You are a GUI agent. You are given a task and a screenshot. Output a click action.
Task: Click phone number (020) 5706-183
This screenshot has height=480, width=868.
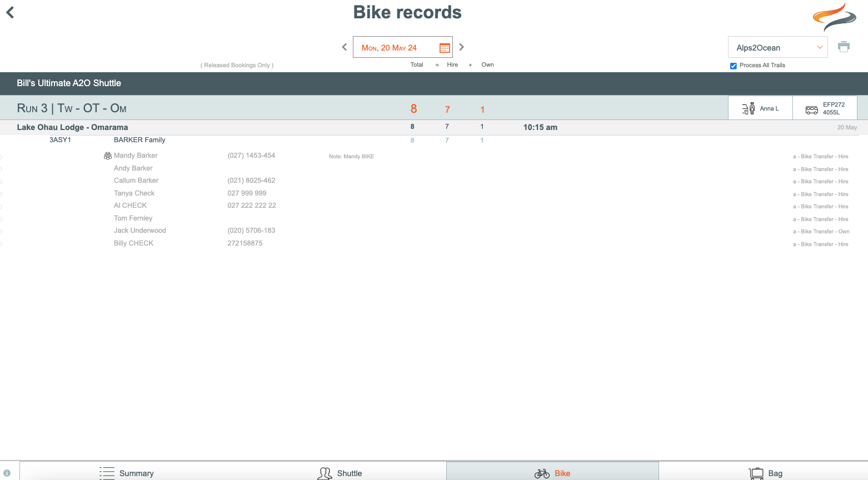(251, 231)
